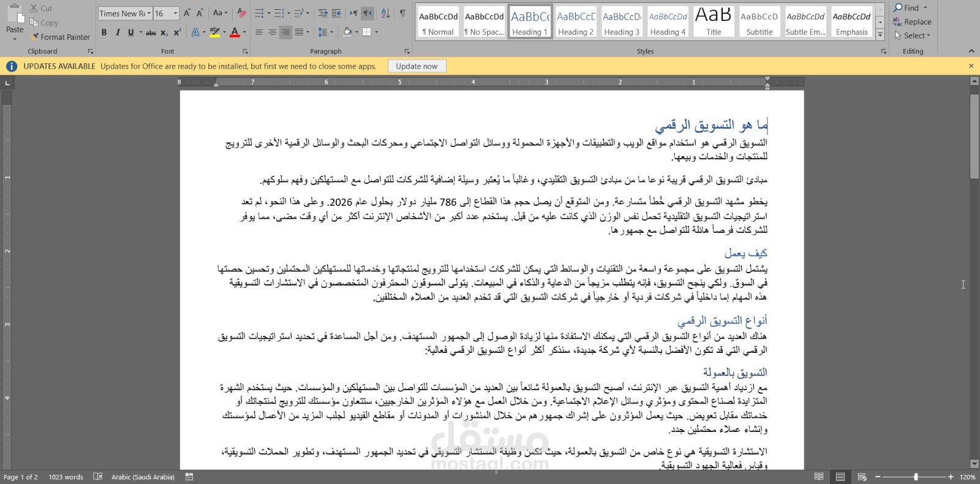Apply strikethrough formatting to text
Screen dimensions: 980x484
tap(151, 32)
